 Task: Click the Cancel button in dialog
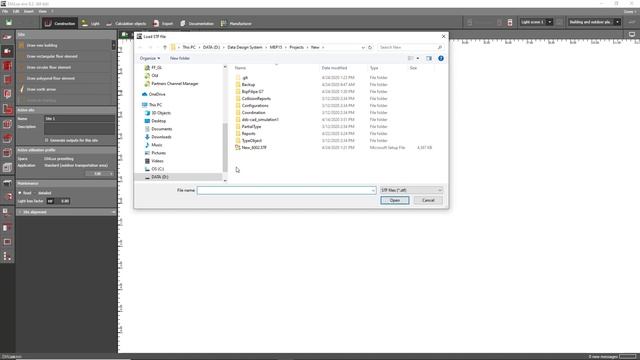pos(428,200)
